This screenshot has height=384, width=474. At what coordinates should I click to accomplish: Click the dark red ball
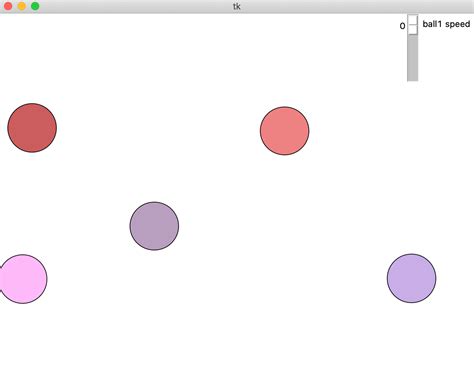point(32,128)
